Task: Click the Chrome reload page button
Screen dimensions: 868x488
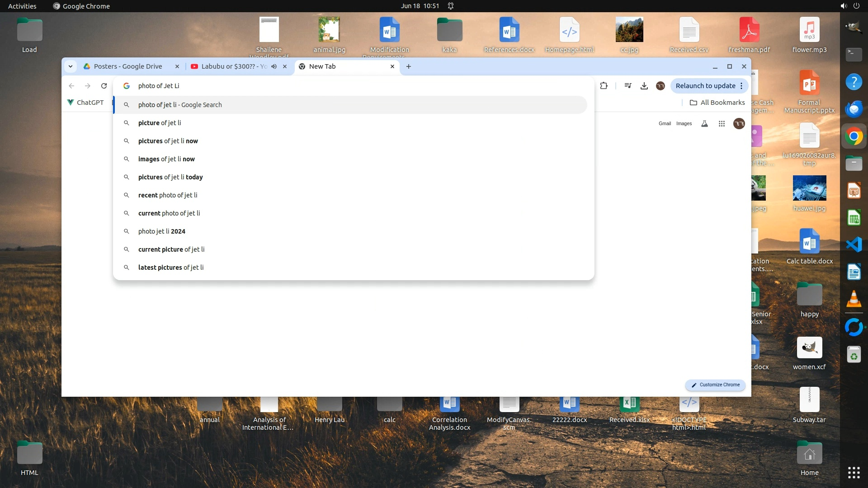Action: [104, 86]
